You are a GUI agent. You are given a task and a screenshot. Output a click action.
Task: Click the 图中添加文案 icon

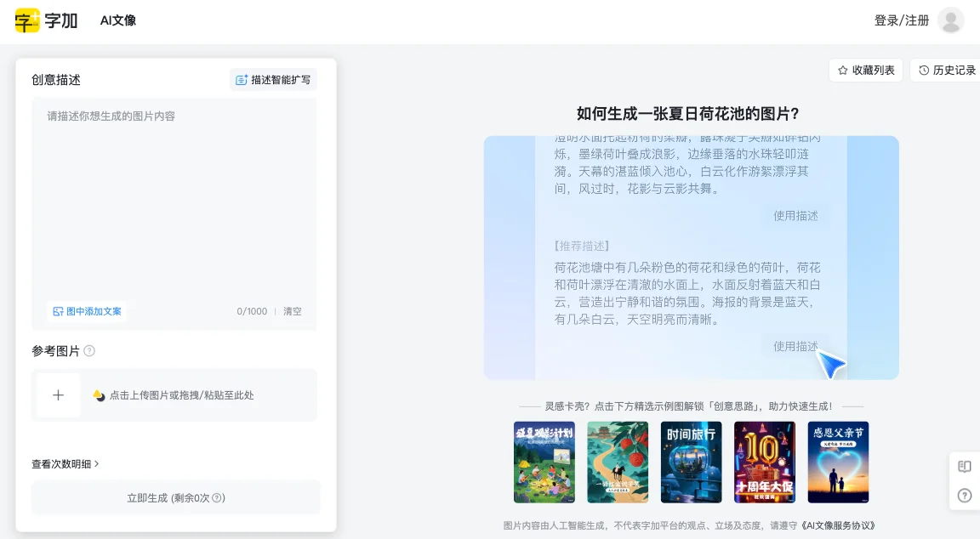coord(58,311)
